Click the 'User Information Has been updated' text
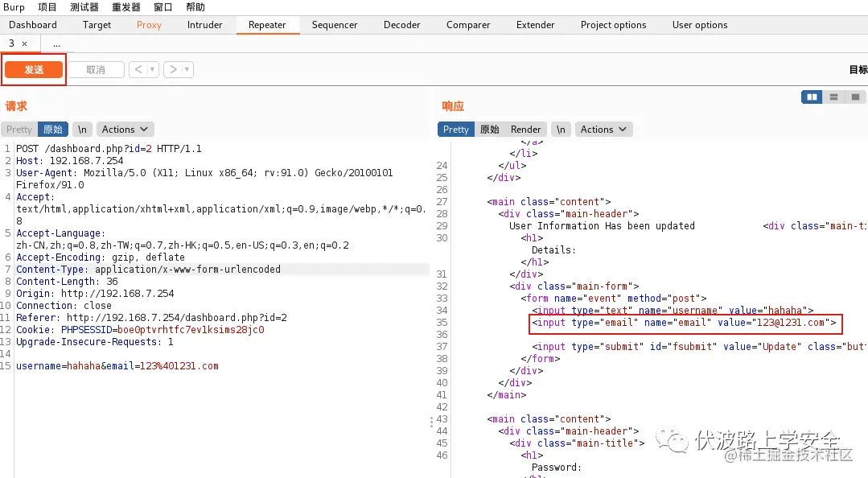Image resolution: width=868 pixels, height=478 pixels. tap(602, 226)
